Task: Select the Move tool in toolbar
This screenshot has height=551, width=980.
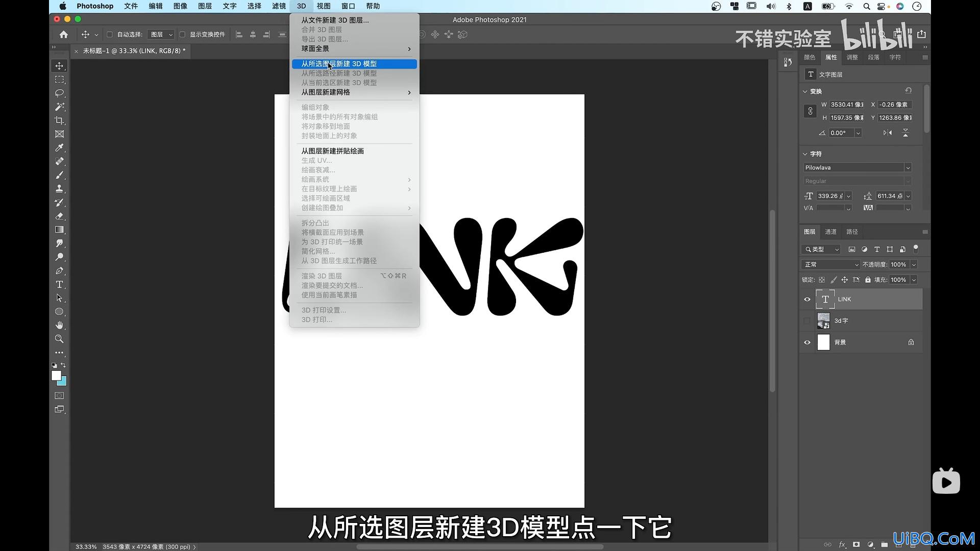Action: (x=59, y=66)
